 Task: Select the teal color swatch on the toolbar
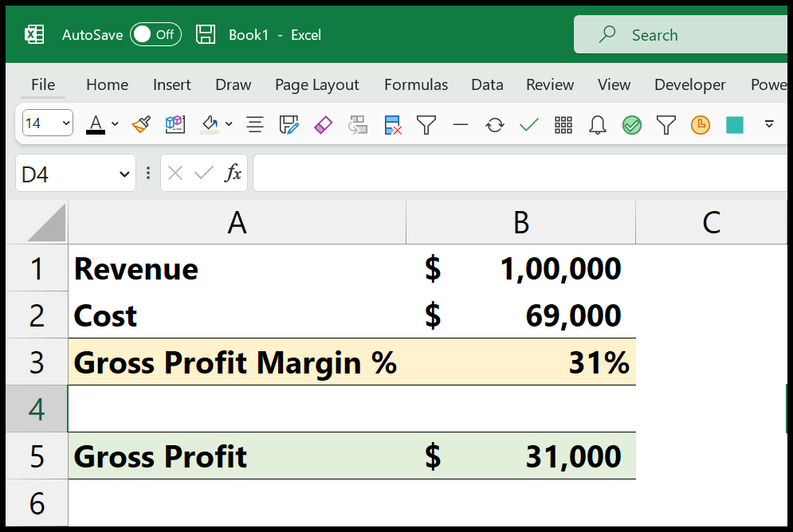tap(734, 124)
